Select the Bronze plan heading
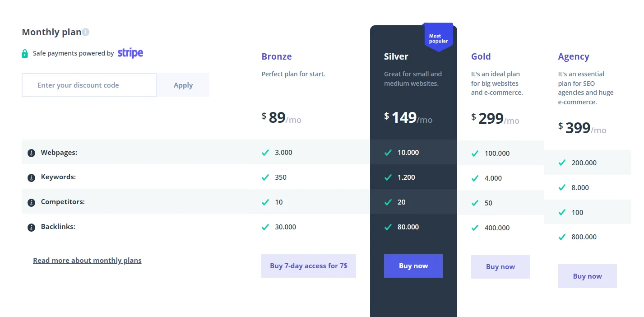Screen dimensions: 644x317 277,56
